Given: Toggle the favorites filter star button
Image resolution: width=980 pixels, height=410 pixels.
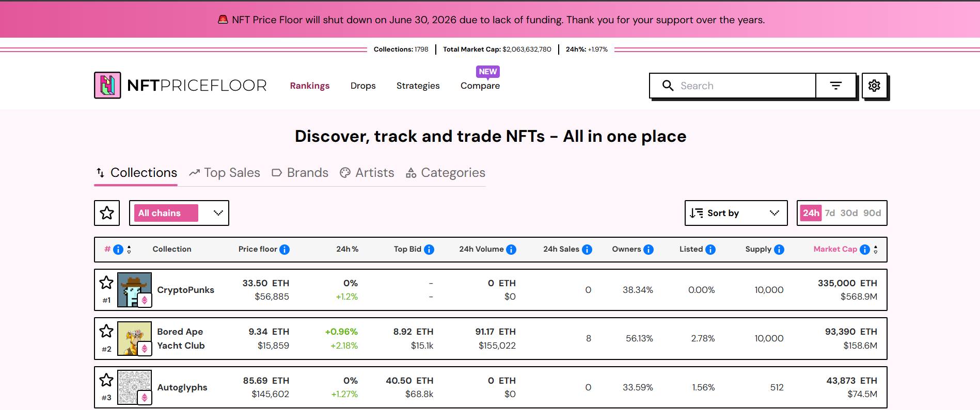Looking at the screenshot, I should click(107, 213).
